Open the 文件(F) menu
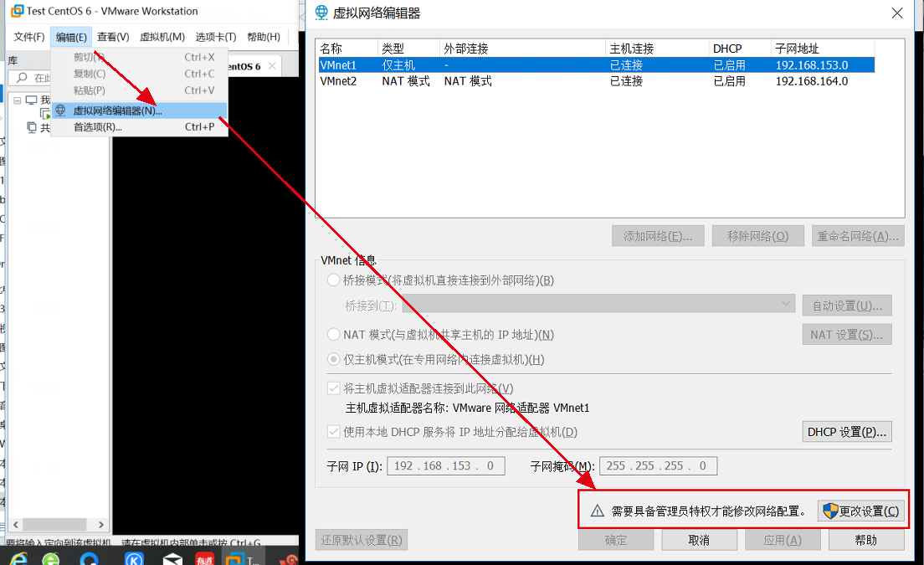 pyautogui.click(x=28, y=37)
